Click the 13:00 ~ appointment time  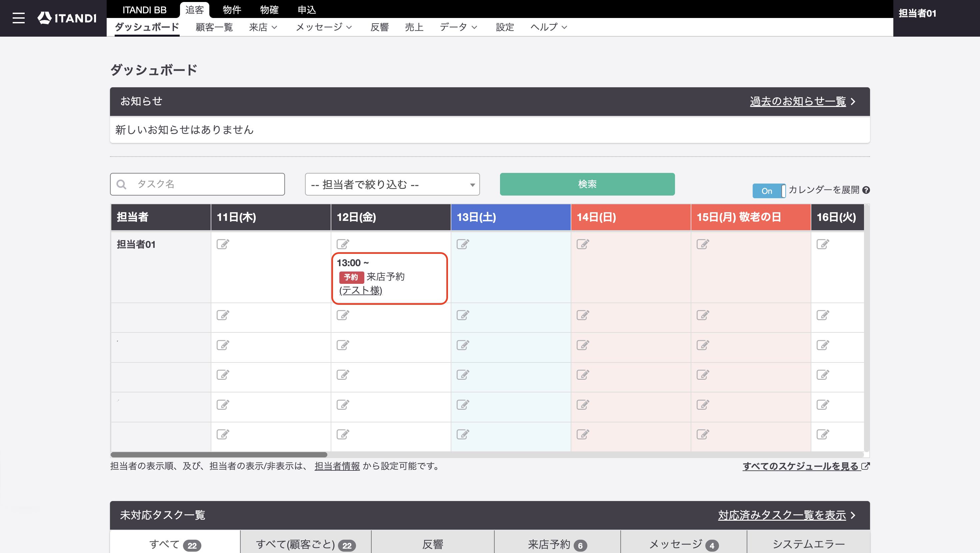click(x=353, y=263)
